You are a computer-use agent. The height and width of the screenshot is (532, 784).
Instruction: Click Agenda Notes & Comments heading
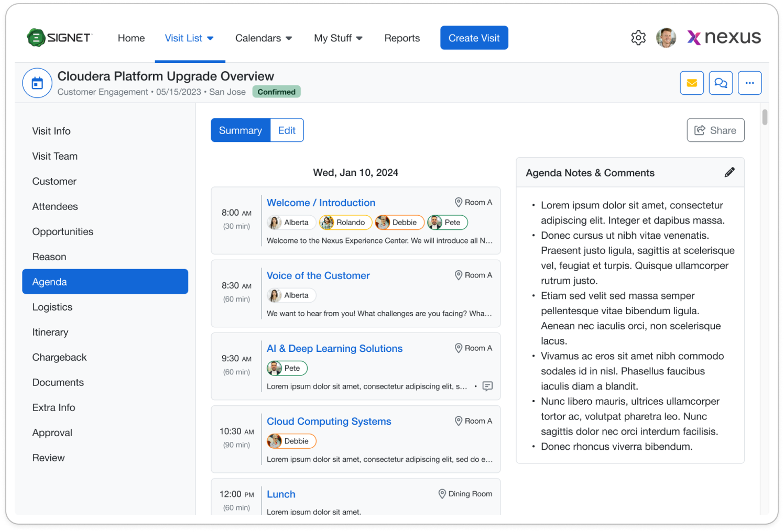coord(590,173)
